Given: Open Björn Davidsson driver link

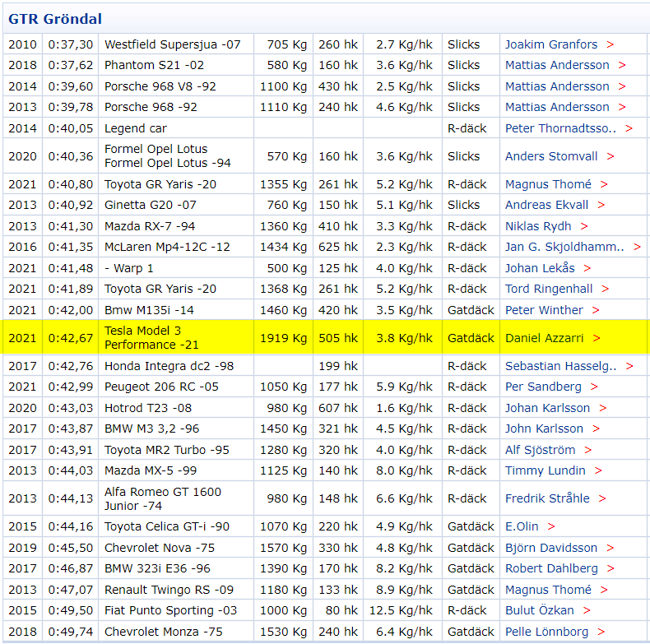Looking at the screenshot, I should click(551, 548).
